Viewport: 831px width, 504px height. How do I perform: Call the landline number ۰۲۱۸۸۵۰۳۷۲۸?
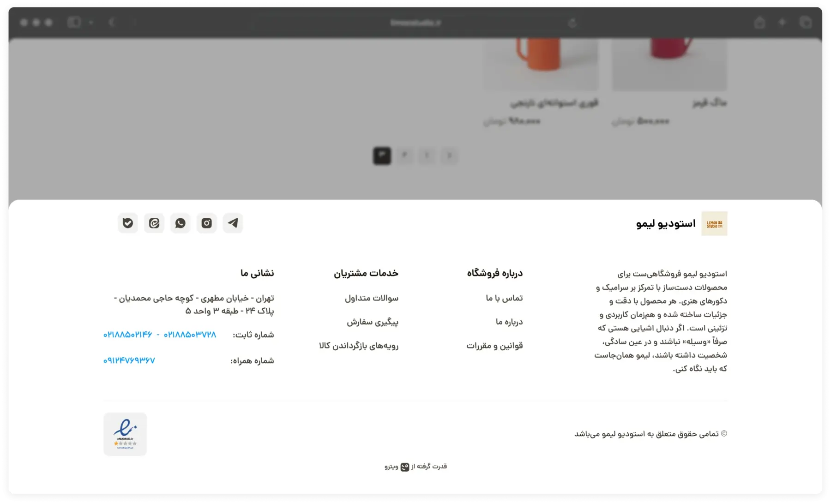click(190, 335)
